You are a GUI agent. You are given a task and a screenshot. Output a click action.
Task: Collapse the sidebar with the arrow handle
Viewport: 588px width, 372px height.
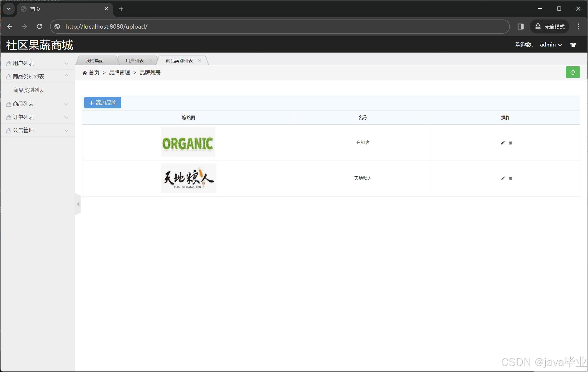pos(78,204)
